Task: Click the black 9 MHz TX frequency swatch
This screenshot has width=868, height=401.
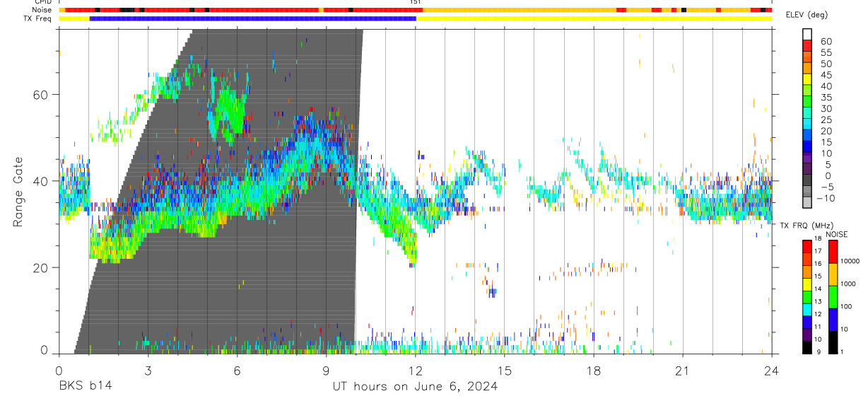Action: (x=807, y=347)
